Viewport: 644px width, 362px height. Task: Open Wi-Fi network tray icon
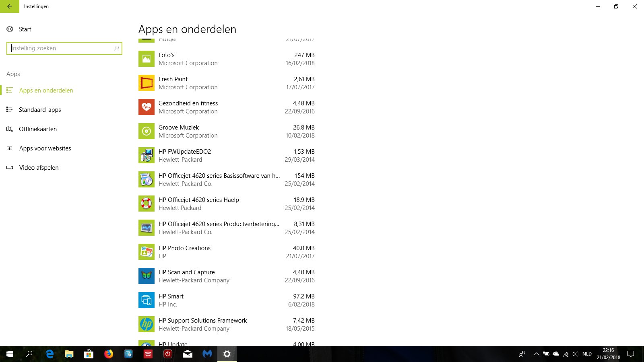point(566,354)
